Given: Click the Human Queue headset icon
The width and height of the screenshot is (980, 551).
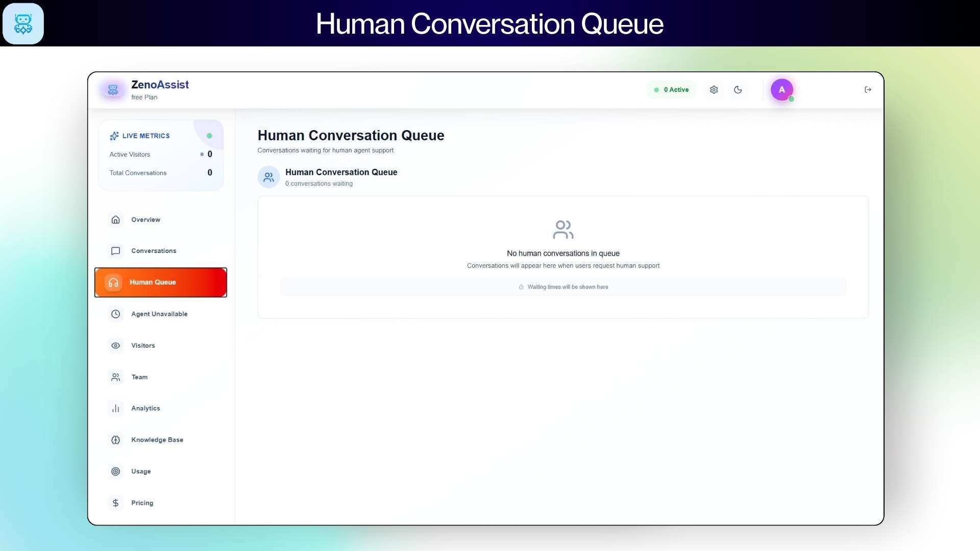Looking at the screenshot, I should [113, 282].
